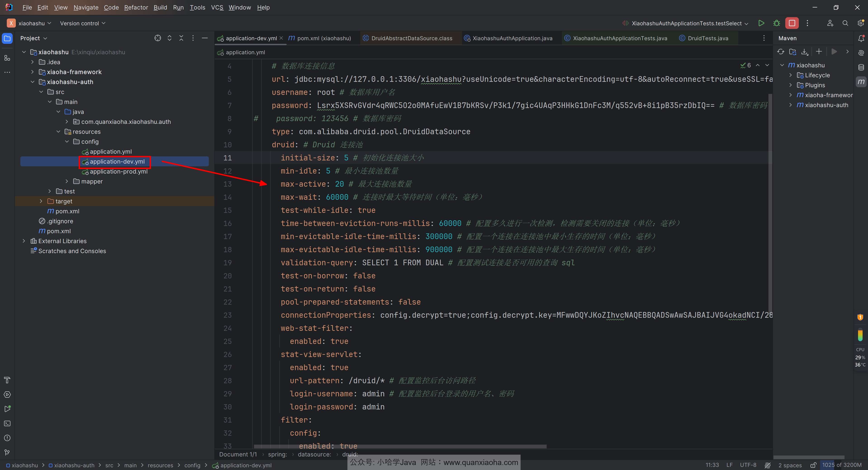Toggle read-only lock in status bar

pyautogui.click(x=813, y=465)
